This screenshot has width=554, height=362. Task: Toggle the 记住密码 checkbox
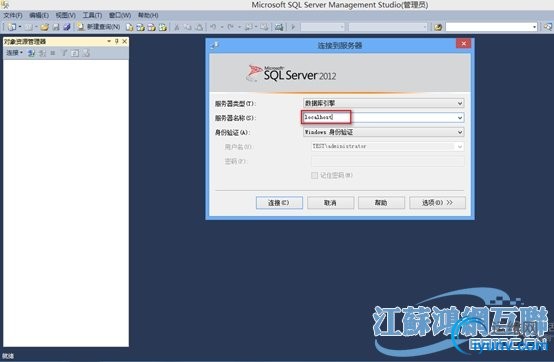(x=314, y=175)
